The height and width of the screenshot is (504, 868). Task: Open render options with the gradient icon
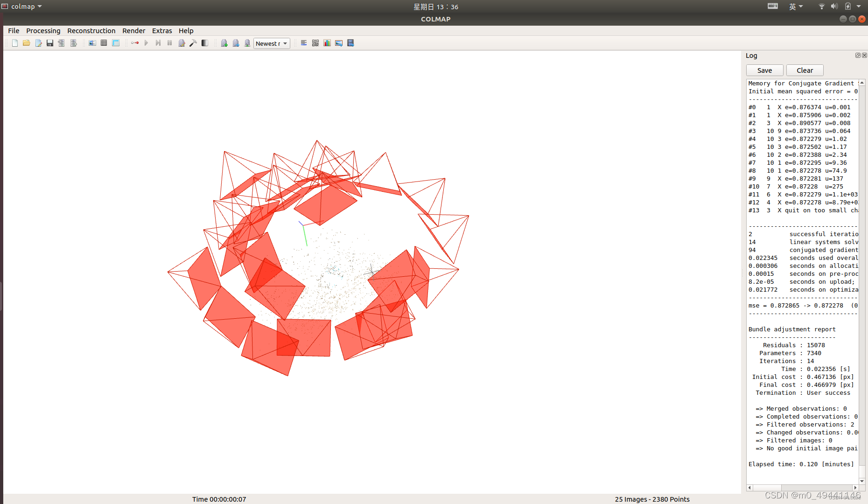(204, 43)
